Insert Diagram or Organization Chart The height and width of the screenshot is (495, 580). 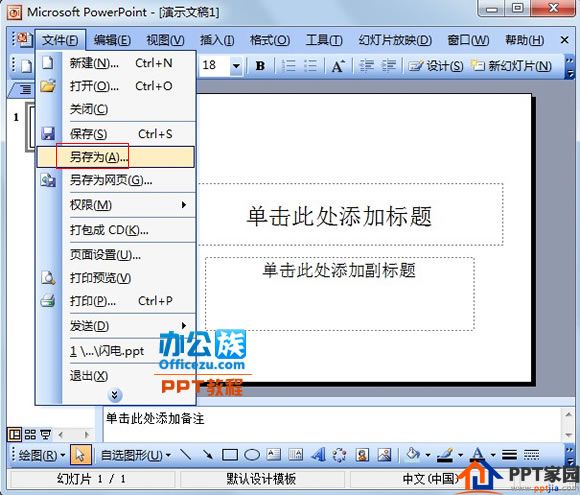tap(339, 455)
